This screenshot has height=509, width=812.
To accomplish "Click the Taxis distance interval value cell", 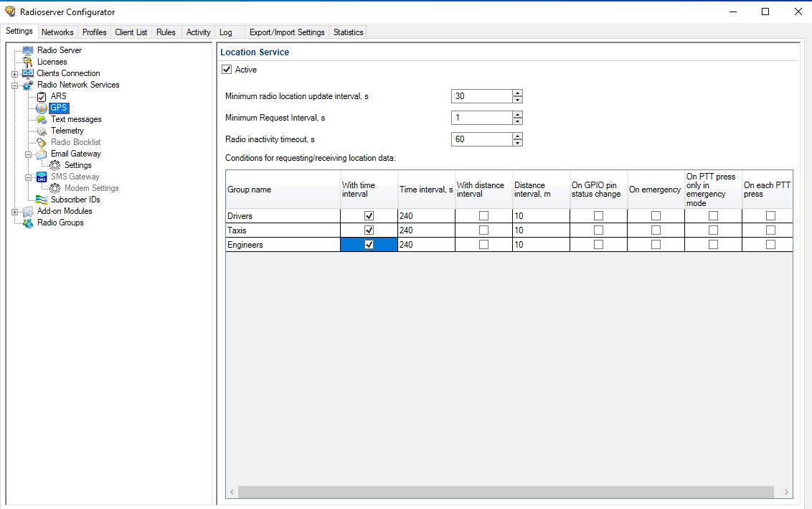I will click(x=541, y=230).
